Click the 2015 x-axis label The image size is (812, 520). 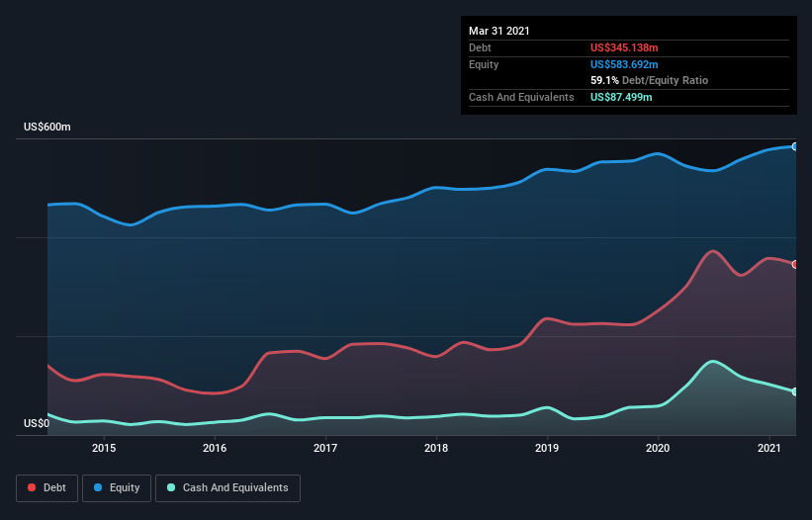104,448
